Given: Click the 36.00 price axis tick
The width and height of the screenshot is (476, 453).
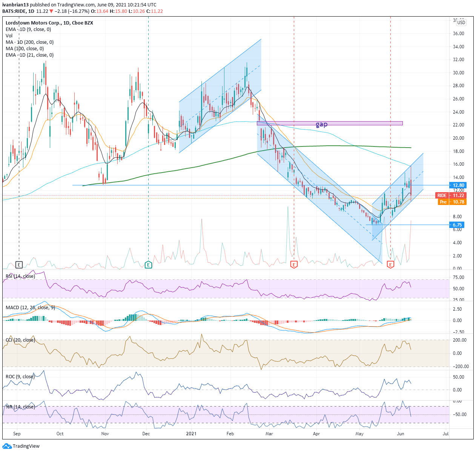Looking at the screenshot, I should click(458, 34).
